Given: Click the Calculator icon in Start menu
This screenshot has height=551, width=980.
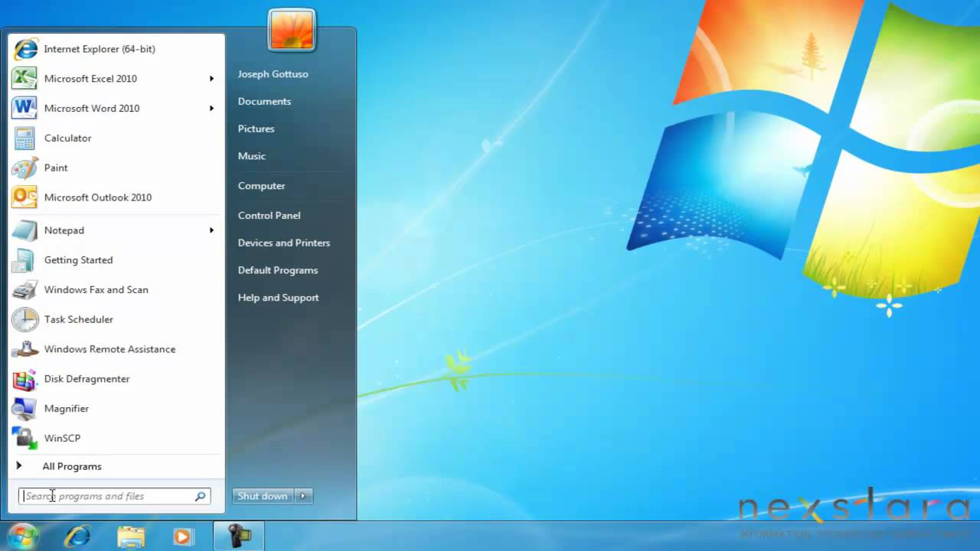Looking at the screenshot, I should pos(24,139).
